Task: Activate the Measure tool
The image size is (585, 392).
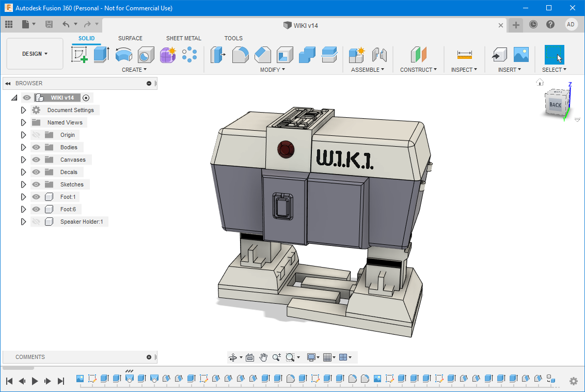Action: tap(464, 55)
